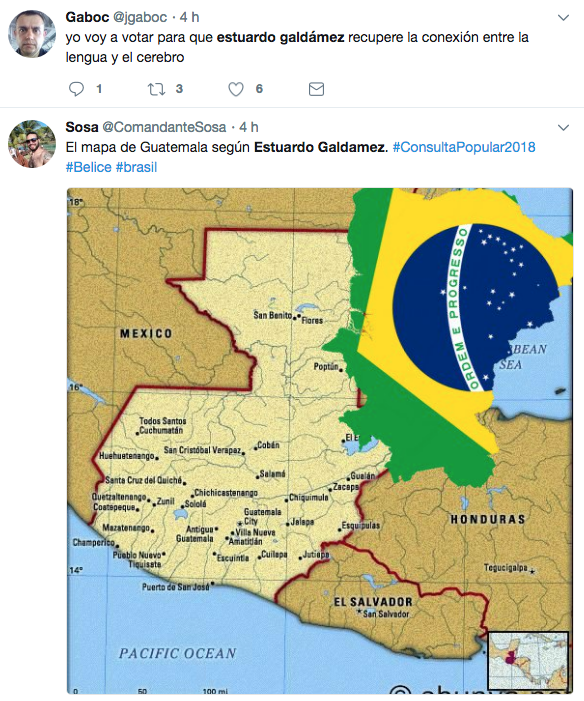584x701 pixels.
Task: Expand options chevron on Gaboc's tweet
Action: [x=563, y=17]
